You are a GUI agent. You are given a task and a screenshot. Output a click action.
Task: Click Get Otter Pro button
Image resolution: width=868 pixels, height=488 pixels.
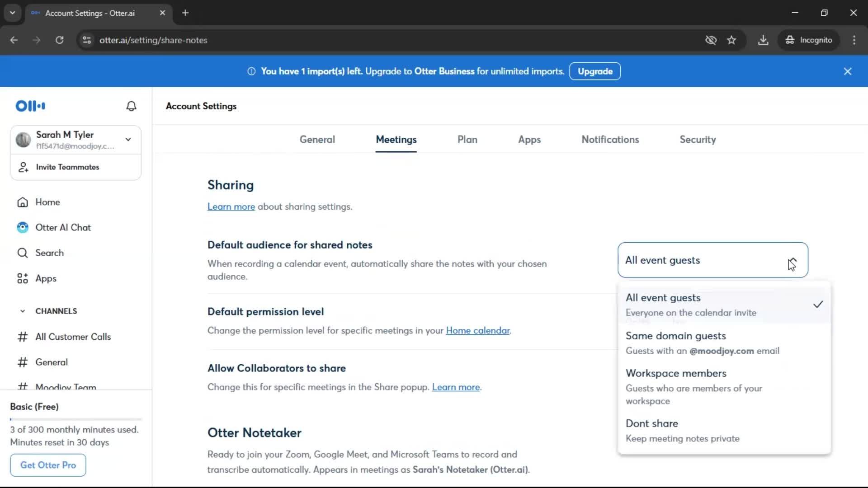(x=48, y=465)
